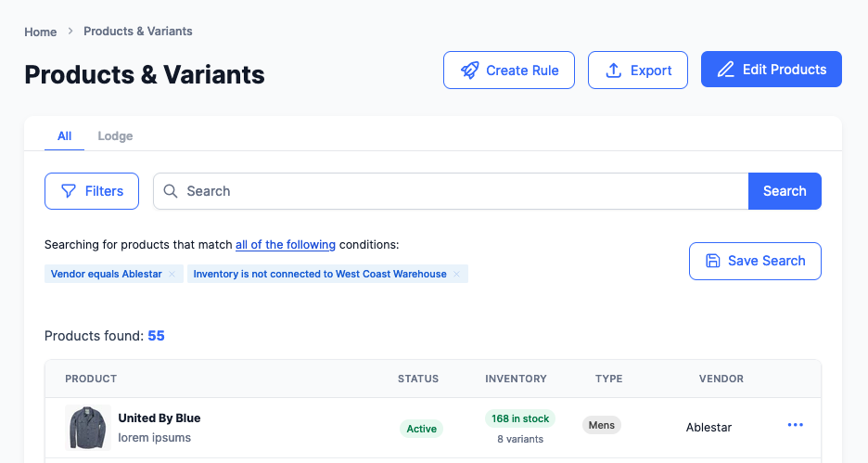Screen dimensions: 868x463
Task: Go to Home in the breadcrumb
Action: point(41,32)
